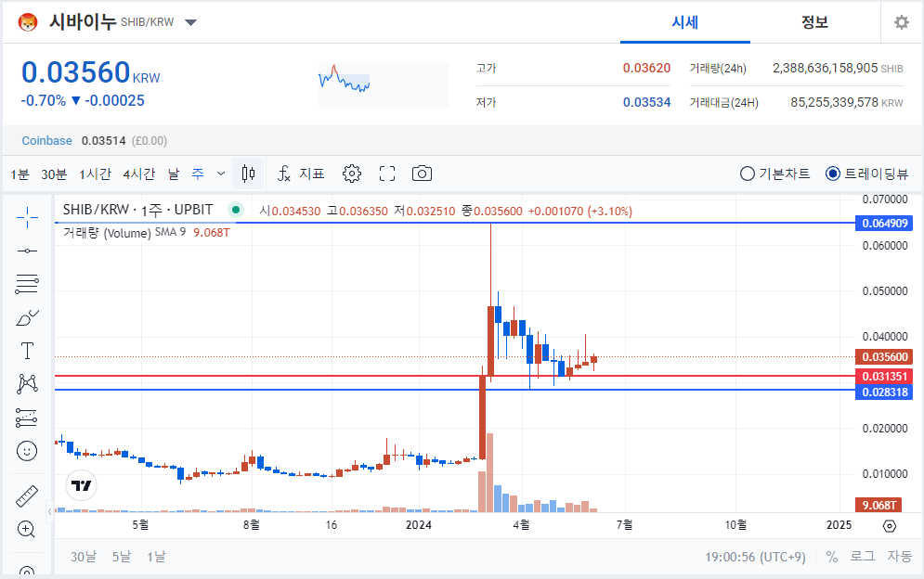Select the crosshair cursor tool
The height and width of the screenshot is (579, 924).
tap(27, 218)
